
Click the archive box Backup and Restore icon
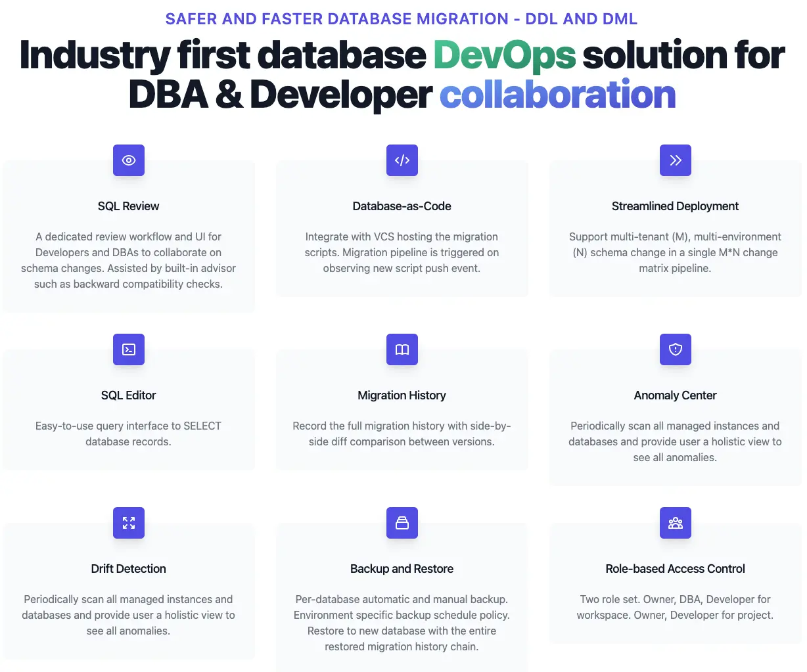tap(402, 523)
